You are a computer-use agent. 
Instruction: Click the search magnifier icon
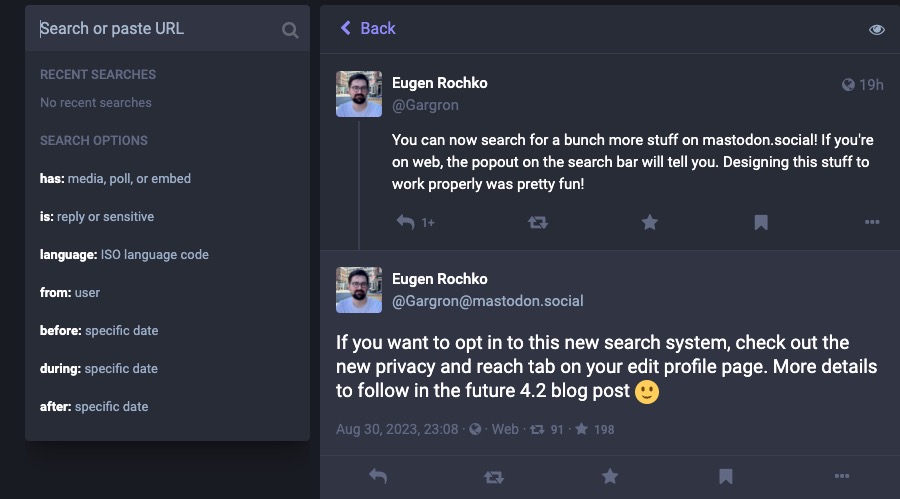click(x=290, y=30)
